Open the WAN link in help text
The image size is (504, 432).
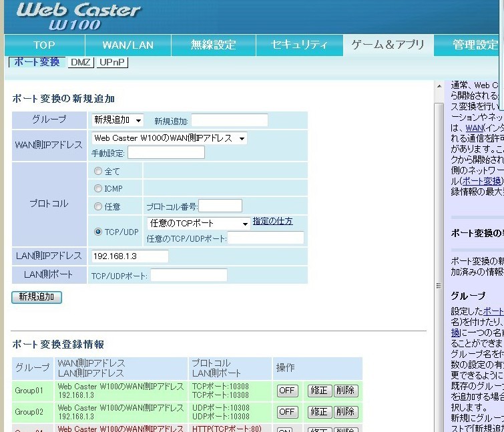tap(475, 128)
